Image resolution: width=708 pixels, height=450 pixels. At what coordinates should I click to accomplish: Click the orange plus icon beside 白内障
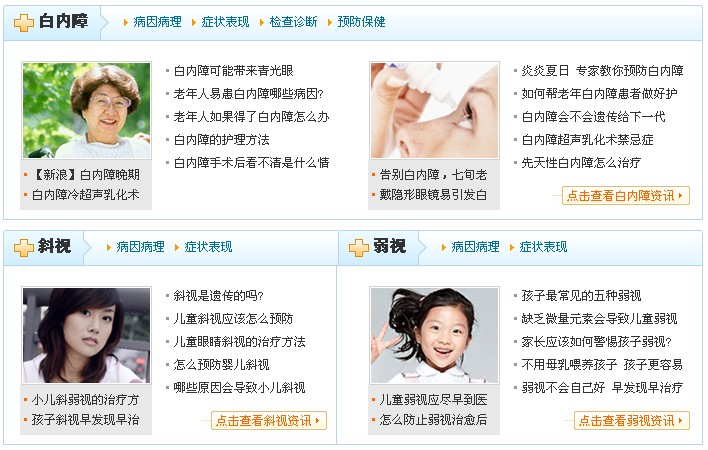tap(23, 23)
